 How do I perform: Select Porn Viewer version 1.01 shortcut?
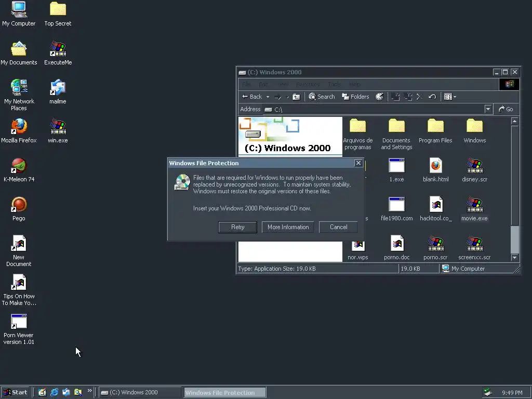(19, 329)
